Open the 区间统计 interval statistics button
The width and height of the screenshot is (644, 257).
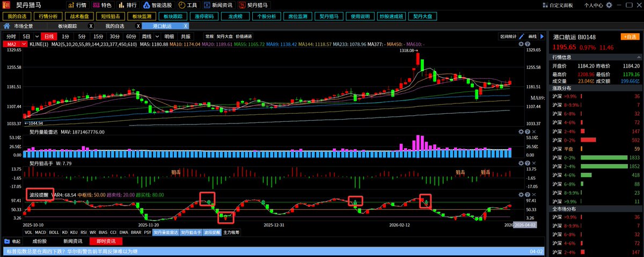coord(508,36)
